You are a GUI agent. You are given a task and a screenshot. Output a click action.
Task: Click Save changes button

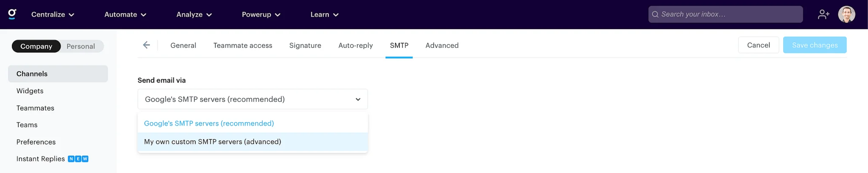815,45
